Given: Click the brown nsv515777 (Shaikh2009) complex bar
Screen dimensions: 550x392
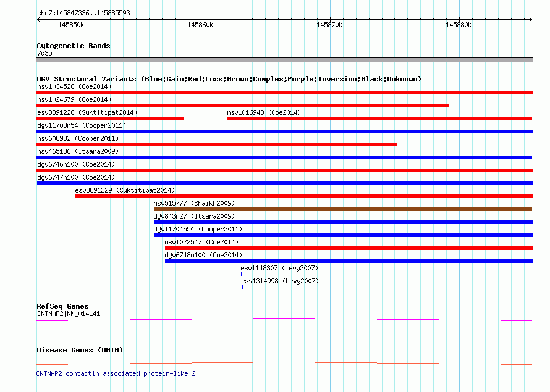Looking at the screenshot, I should [343, 209].
